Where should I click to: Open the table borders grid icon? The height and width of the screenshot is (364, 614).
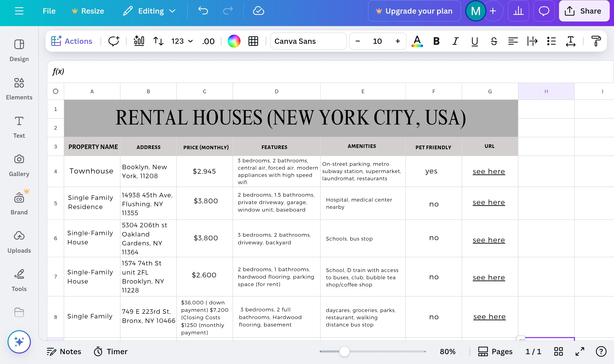pyautogui.click(x=253, y=41)
